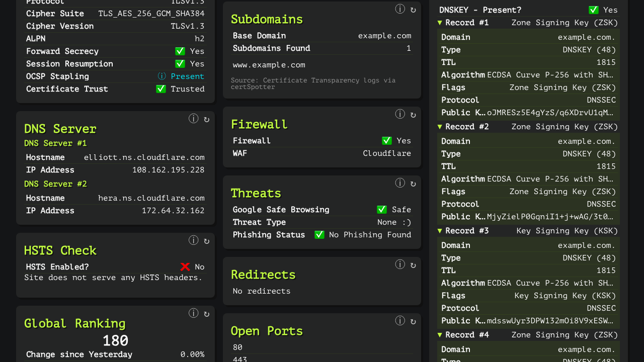This screenshot has height=362, width=644.
Task: Click Threat Type None value
Action: (x=394, y=222)
